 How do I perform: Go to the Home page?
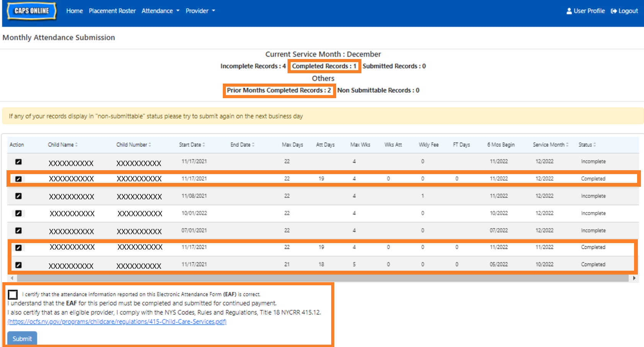[x=74, y=11]
